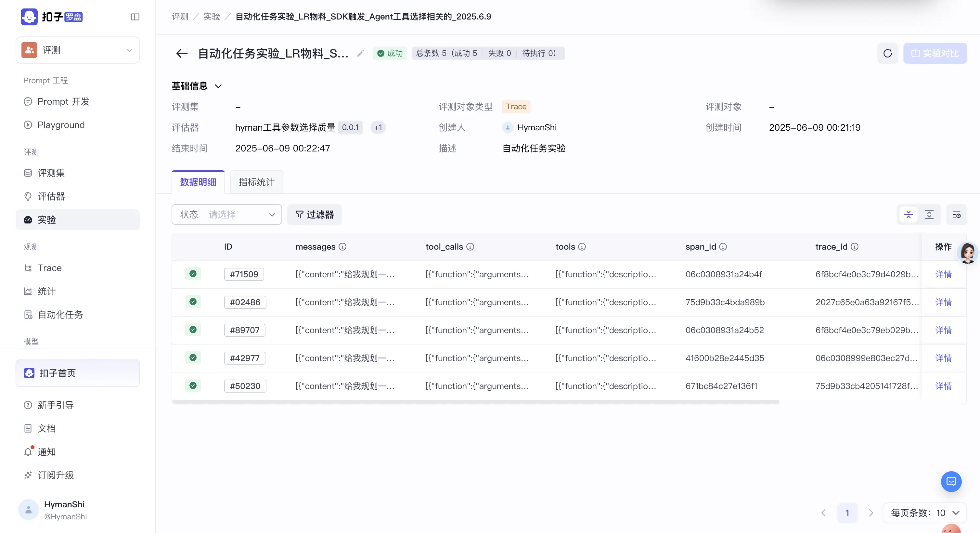
Task: Click ID tag #50230
Action: pos(245,386)
